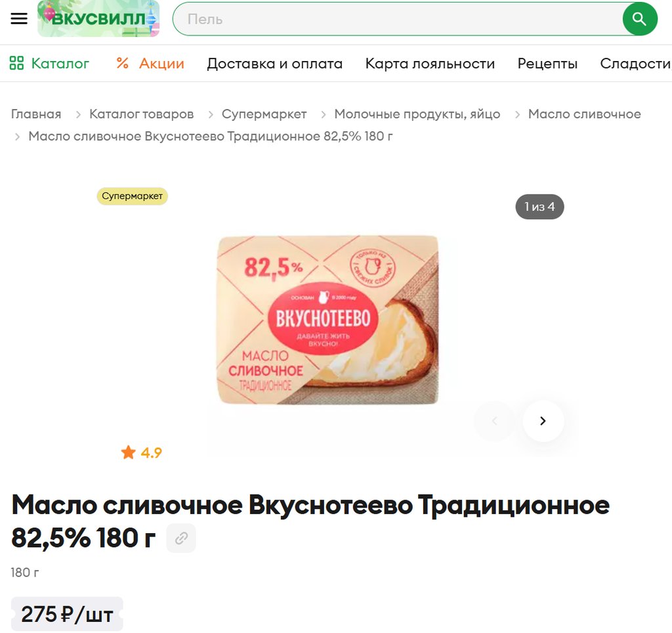Viewport: 672px width, 633px height.
Task: Open the hamburger menu
Action: [19, 18]
